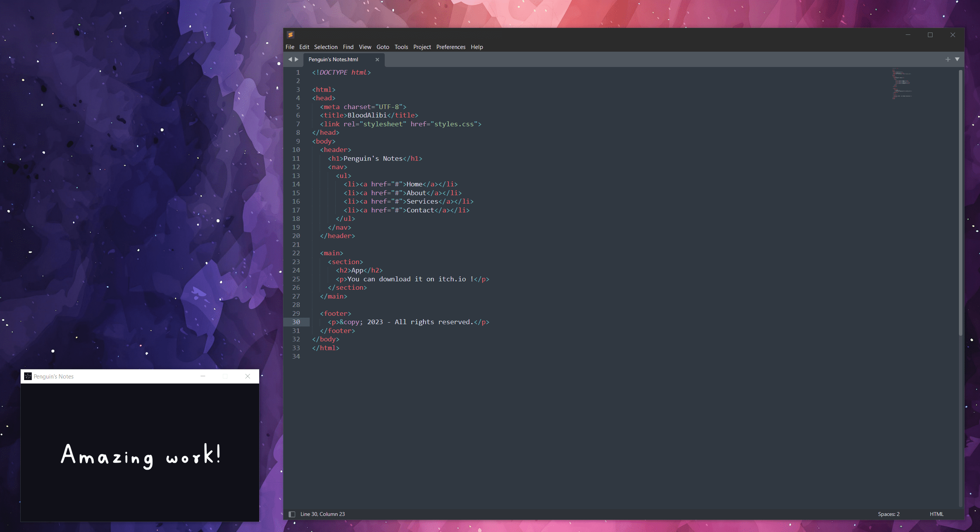Viewport: 980px width, 532px height.
Task: Close the Penguin's Notes popup window
Action: click(248, 376)
